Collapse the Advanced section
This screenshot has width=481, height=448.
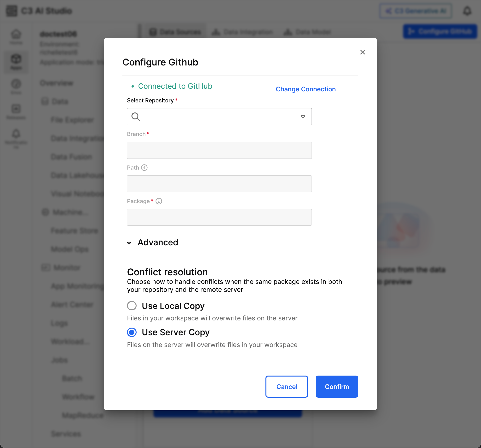(129, 243)
